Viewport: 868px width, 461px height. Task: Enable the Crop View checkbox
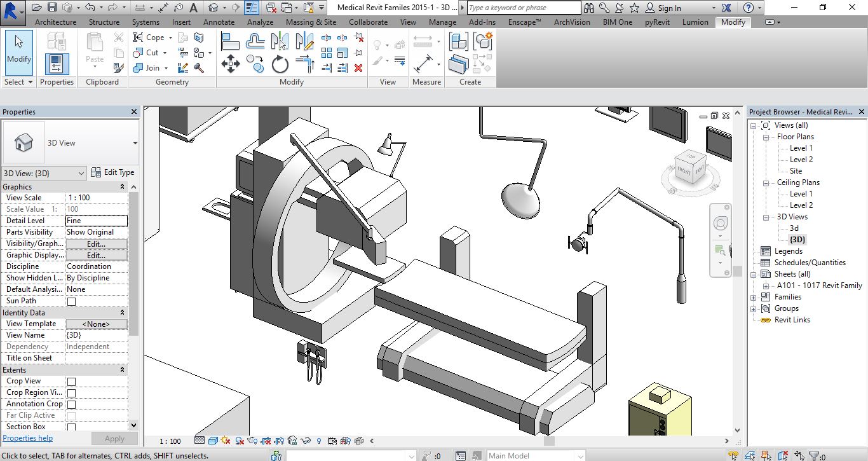[x=71, y=382]
